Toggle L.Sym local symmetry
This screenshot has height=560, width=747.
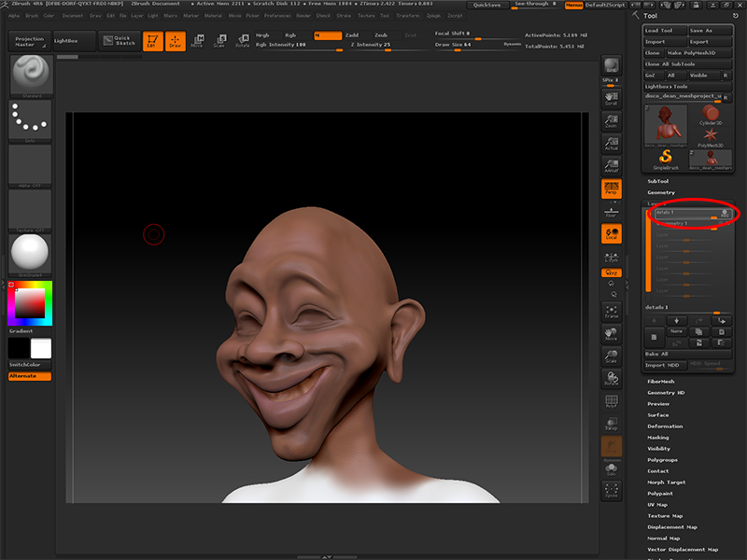pos(612,257)
